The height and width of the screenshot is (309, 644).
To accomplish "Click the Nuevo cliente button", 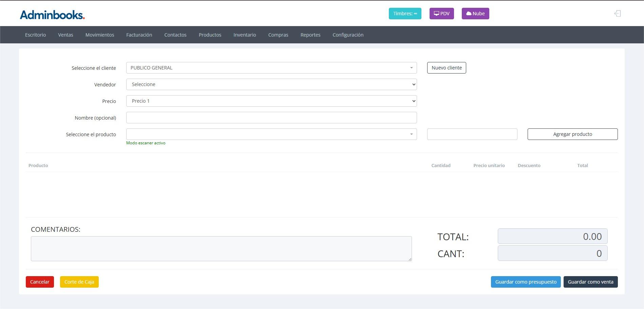I will coord(446,68).
